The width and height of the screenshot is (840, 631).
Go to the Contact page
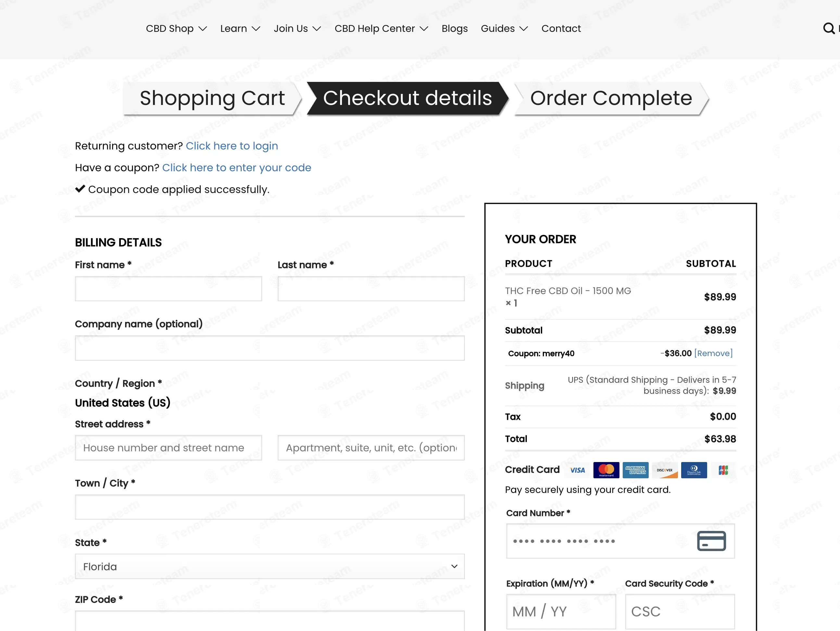(561, 29)
